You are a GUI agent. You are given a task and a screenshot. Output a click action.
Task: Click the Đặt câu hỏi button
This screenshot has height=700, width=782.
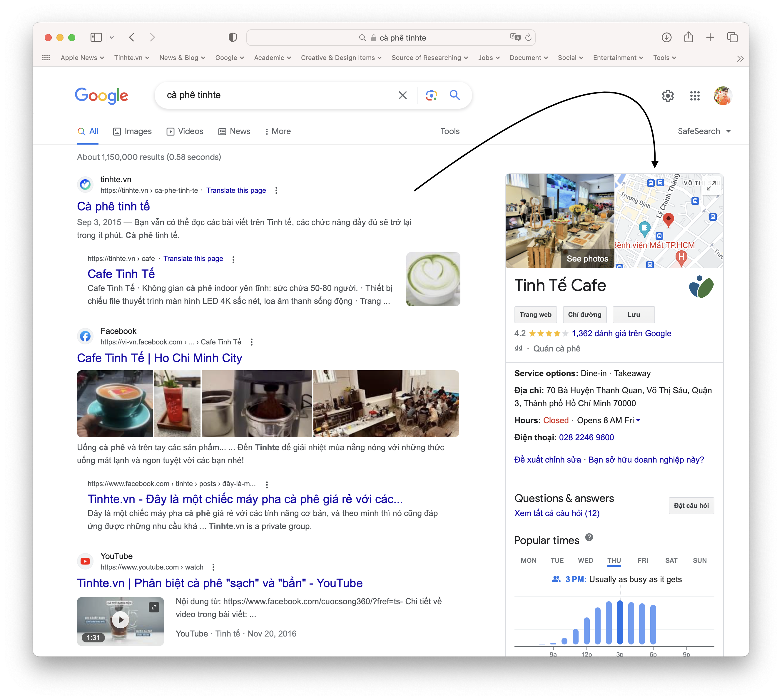(x=691, y=505)
